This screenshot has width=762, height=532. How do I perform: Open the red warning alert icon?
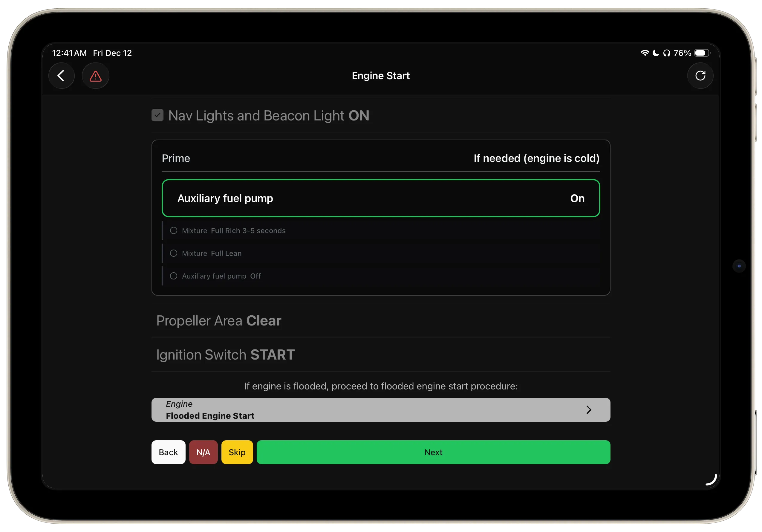[x=95, y=76]
